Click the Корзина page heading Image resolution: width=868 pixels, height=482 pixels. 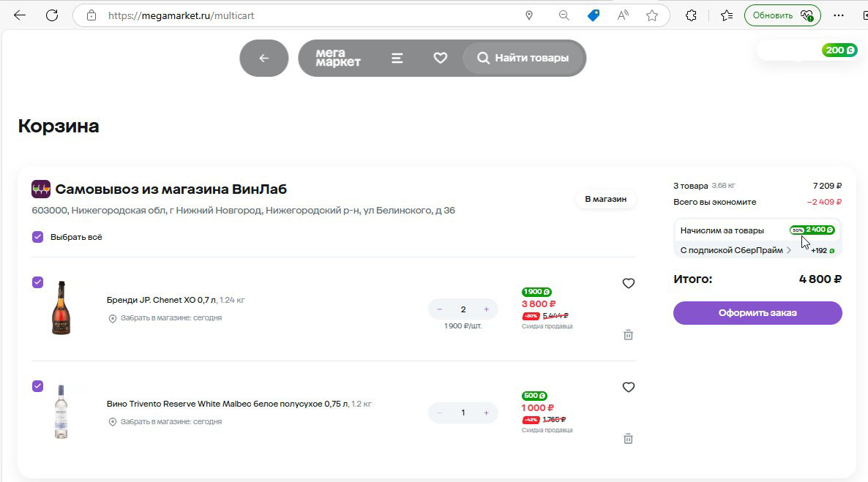(x=59, y=126)
